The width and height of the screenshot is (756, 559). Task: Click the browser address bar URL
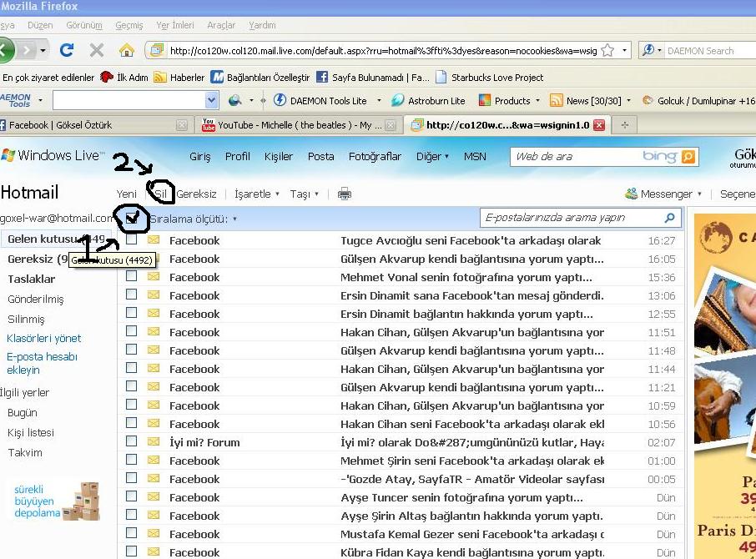point(383,51)
